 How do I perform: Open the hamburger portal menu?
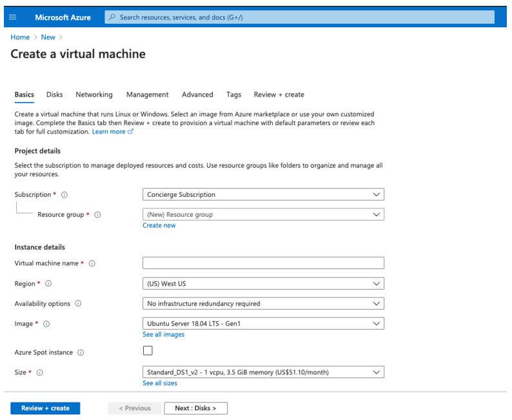[13, 17]
